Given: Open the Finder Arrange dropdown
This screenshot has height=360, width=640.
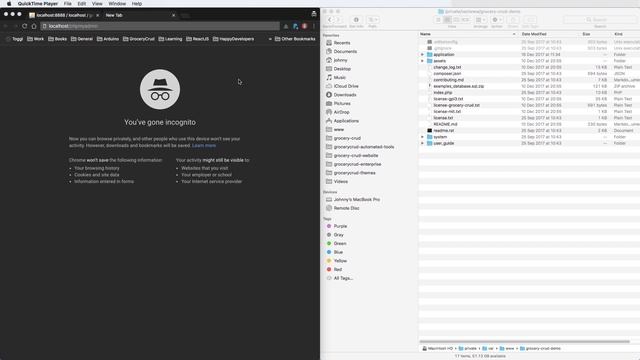Looking at the screenshot, I should 481,20.
